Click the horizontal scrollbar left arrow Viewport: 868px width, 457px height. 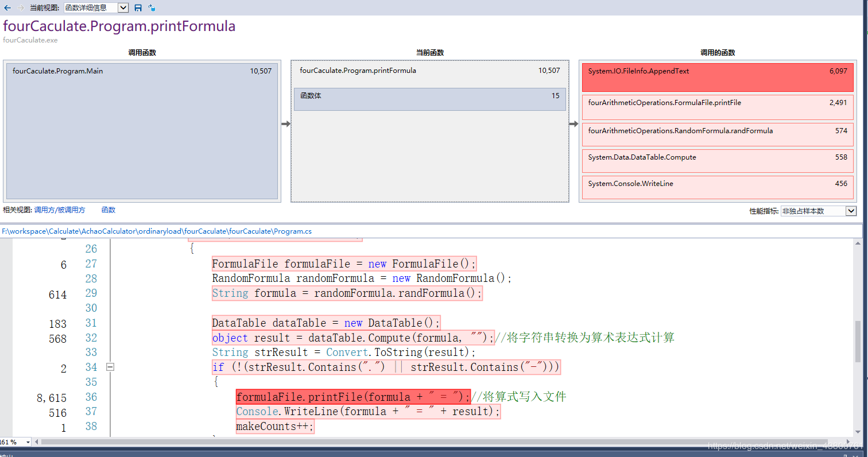tap(37, 442)
